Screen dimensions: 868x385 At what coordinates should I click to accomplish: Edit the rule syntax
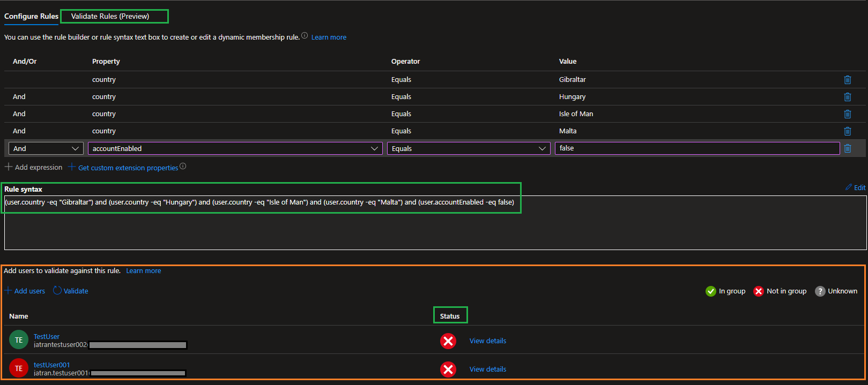pos(856,187)
